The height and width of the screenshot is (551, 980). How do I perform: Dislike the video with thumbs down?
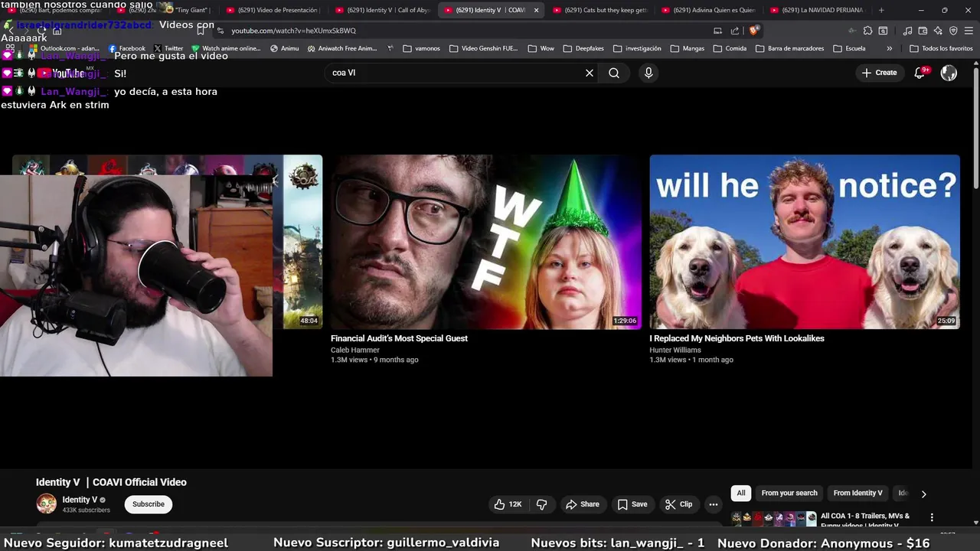pyautogui.click(x=541, y=504)
